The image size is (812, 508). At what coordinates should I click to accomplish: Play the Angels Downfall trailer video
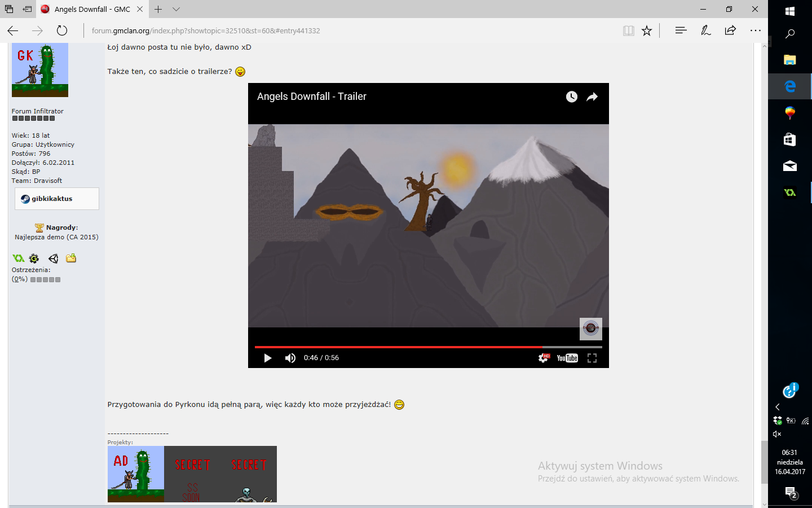[268, 358]
